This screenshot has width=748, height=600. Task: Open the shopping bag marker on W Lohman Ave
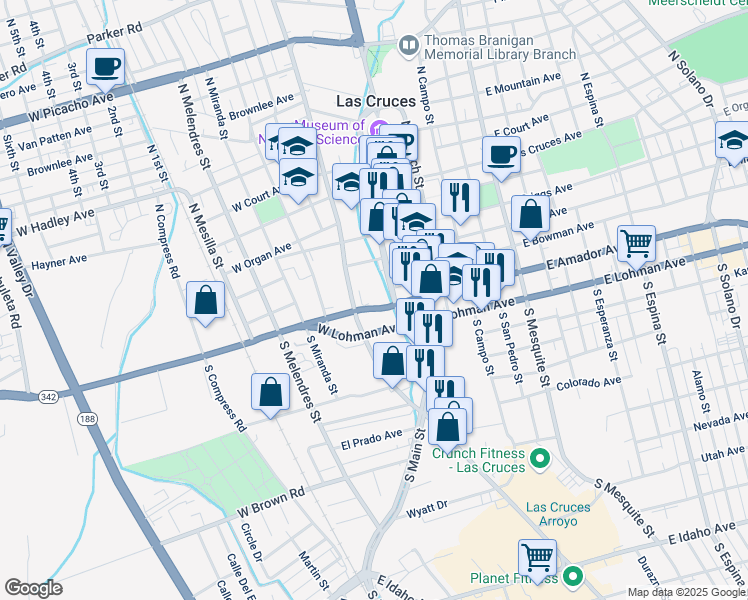point(392,360)
